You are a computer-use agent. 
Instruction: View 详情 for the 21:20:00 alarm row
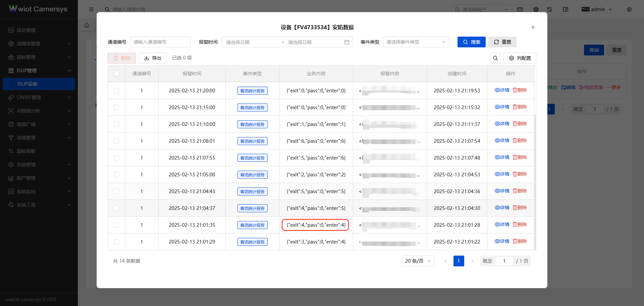pyautogui.click(x=502, y=90)
